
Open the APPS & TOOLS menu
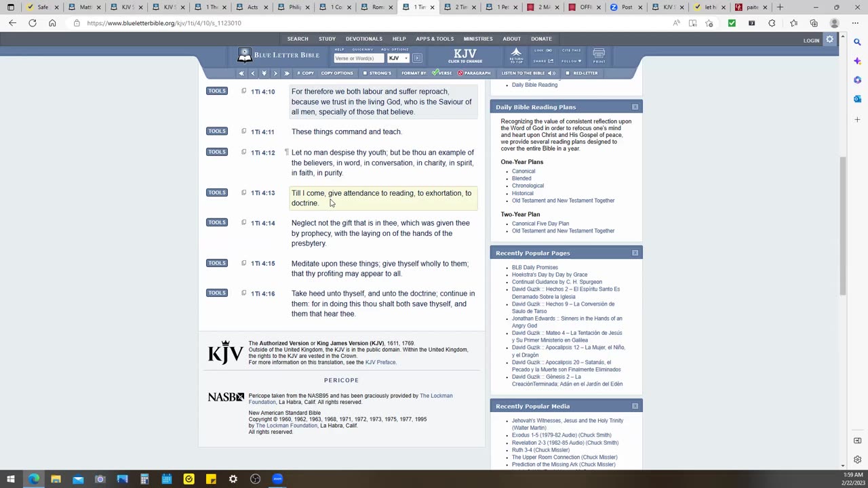pyautogui.click(x=435, y=39)
